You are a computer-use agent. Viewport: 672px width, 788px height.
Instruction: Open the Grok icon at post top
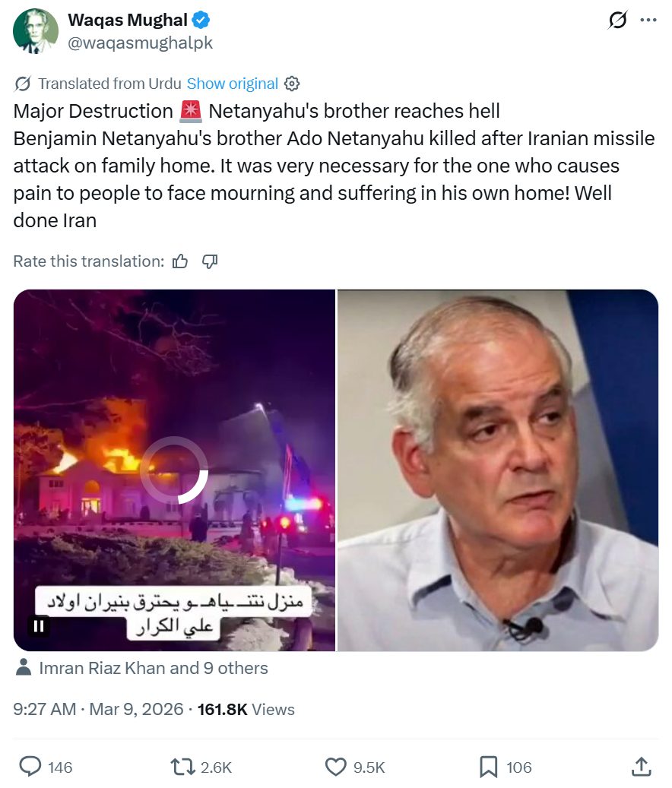point(617,20)
